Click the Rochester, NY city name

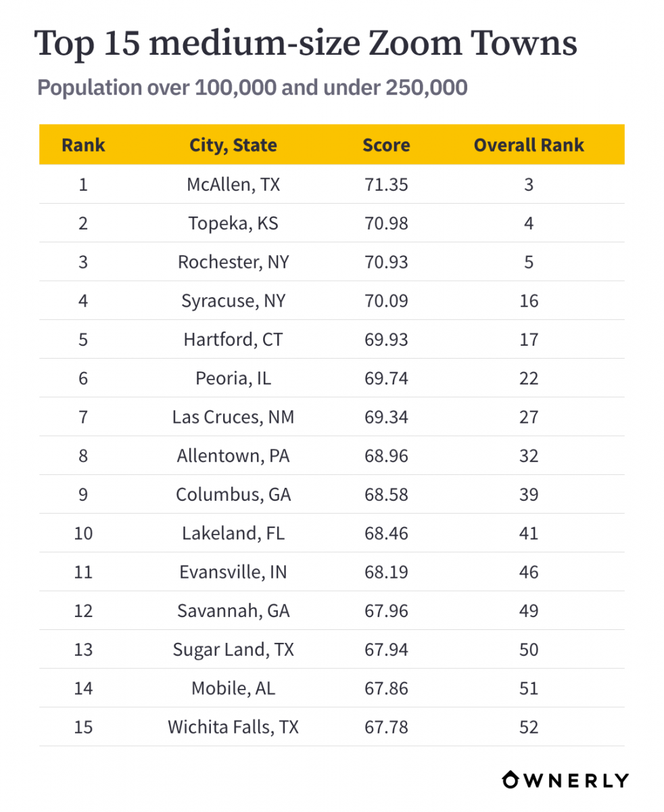233,262
